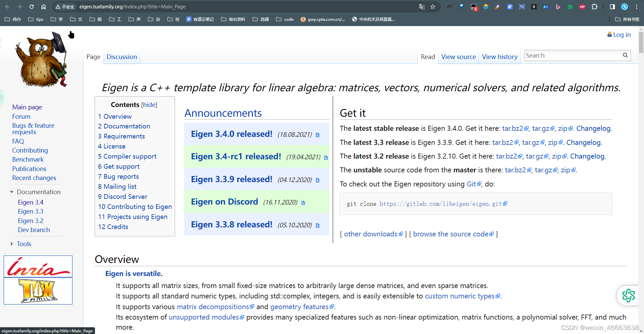
Task: Switch to the Discussion tab
Action: [121, 57]
